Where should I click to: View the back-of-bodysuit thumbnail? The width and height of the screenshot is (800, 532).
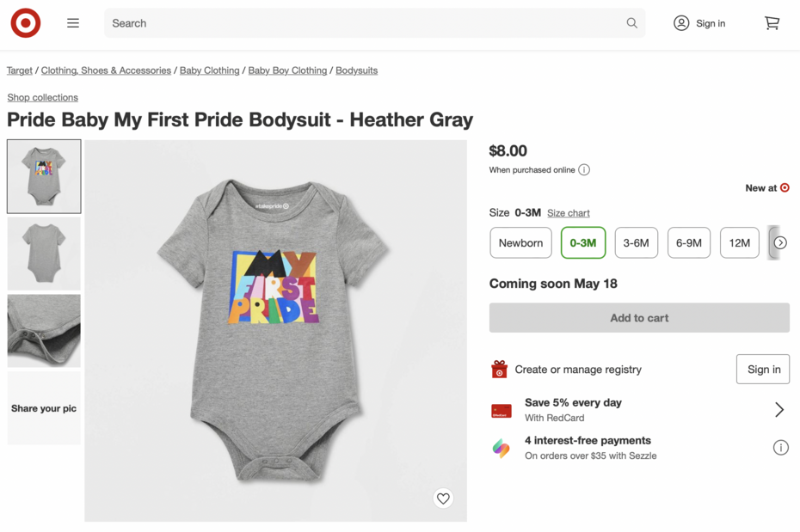(x=44, y=254)
